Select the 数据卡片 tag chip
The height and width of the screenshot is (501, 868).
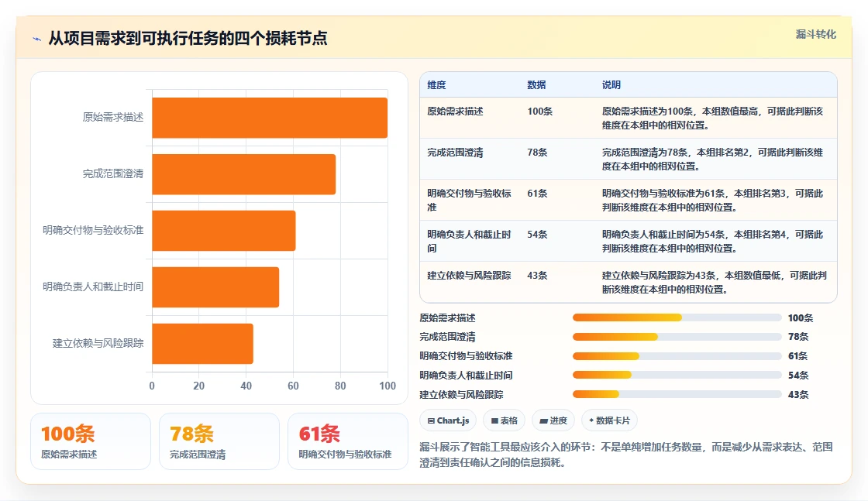(609, 420)
